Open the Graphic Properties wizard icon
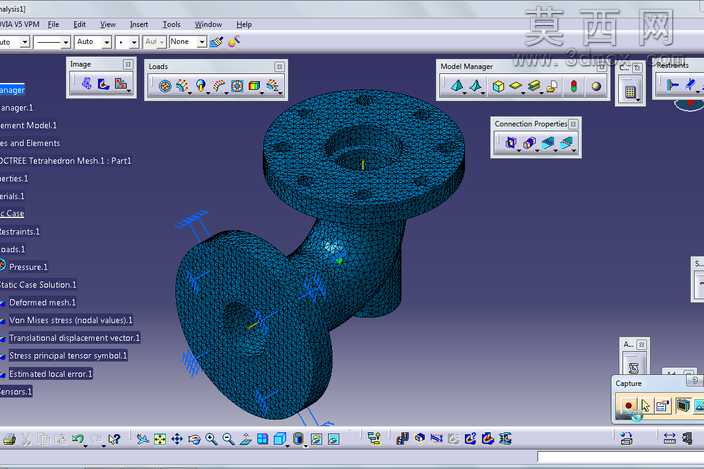This screenshot has width=704, height=469. point(233,42)
